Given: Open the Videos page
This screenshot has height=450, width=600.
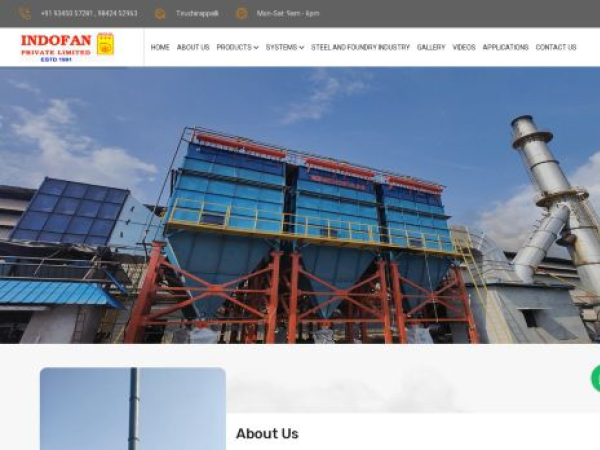Looking at the screenshot, I should pyautogui.click(x=464, y=47).
